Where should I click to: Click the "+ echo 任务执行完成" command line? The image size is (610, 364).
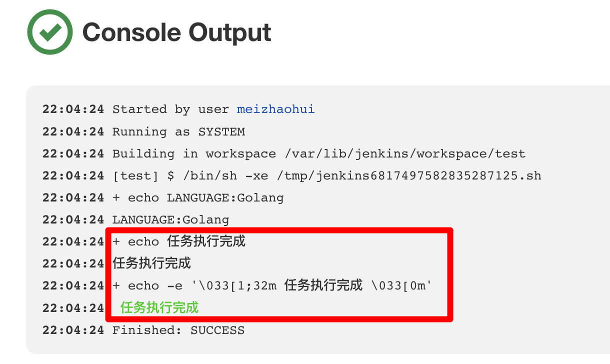click(x=179, y=242)
